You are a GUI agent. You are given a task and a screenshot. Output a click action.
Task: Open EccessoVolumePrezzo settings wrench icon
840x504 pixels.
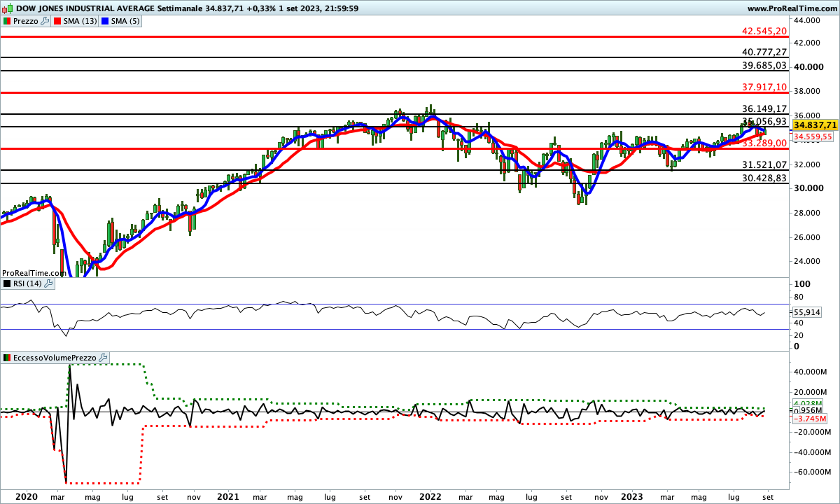[x=104, y=357]
